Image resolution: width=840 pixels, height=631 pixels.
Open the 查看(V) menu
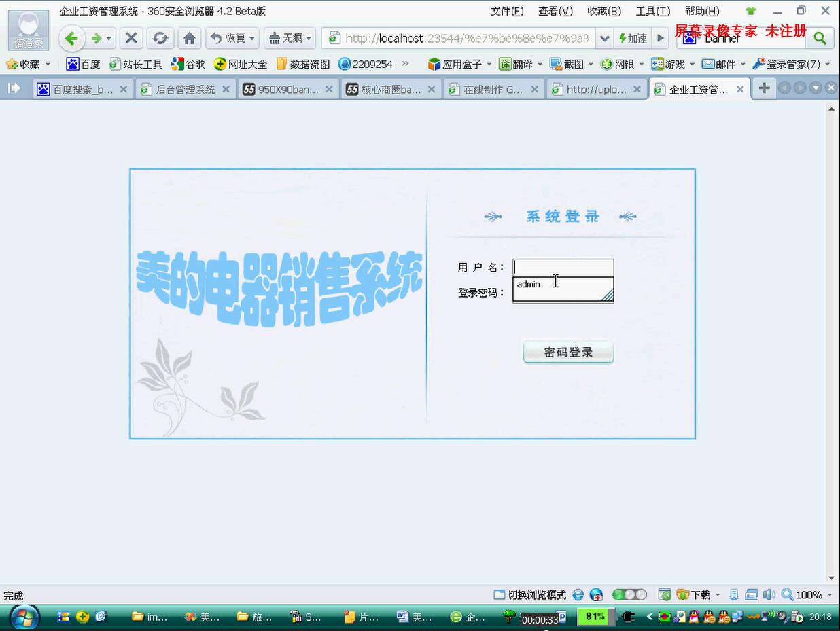pos(555,11)
